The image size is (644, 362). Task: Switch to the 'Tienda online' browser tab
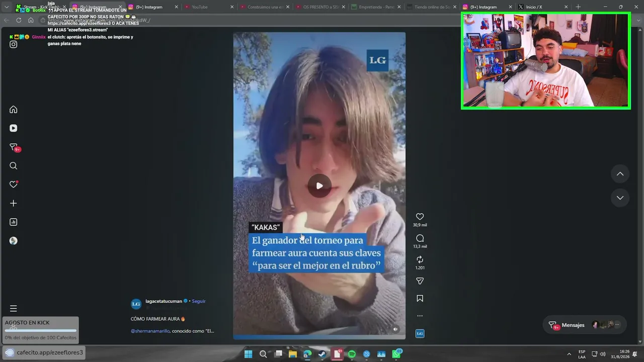[x=432, y=7]
